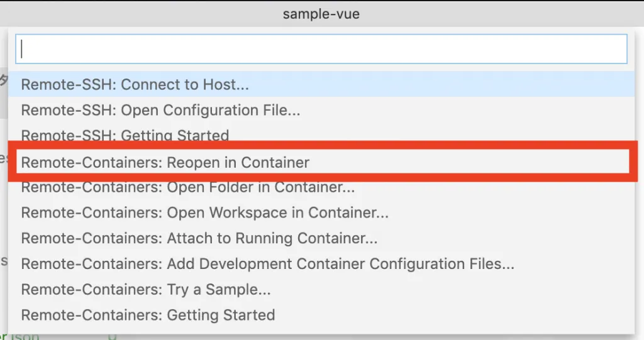Open Remote-SSH: Getting Started entry

pyautogui.click(x=125, y=134)
